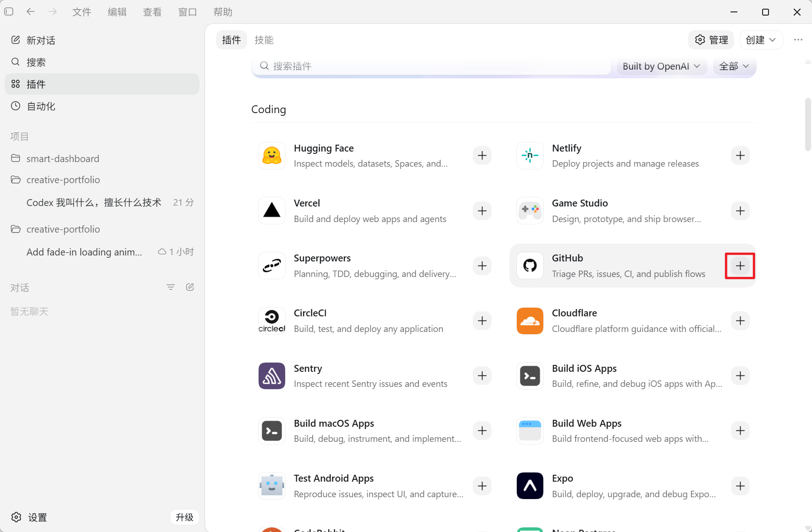Add the Cloudflare plugin
The height and width of the screenshot is (532, 812).
pos(740,320)
